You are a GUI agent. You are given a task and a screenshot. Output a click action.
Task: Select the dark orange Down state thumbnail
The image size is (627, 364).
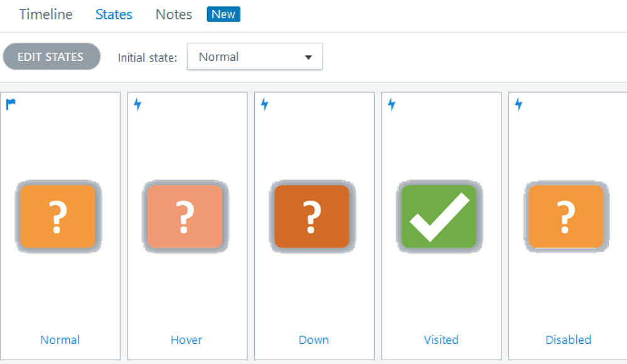[312, 217]
